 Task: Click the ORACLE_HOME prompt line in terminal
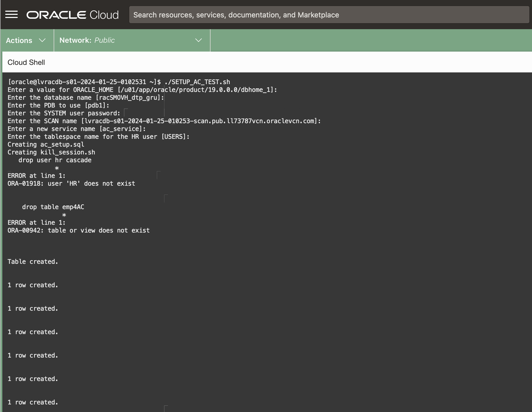pyautogui.click(x=142, y=90)
